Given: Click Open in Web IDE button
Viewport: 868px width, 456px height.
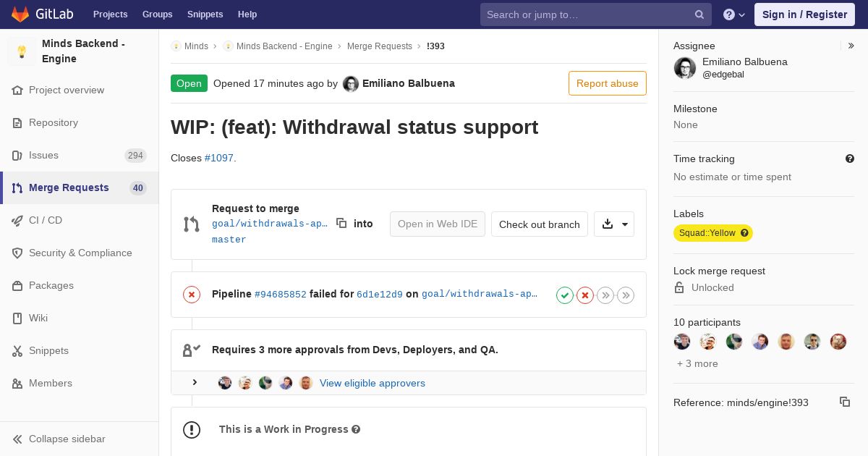Looking at the screenshot, I should (438, 224).
